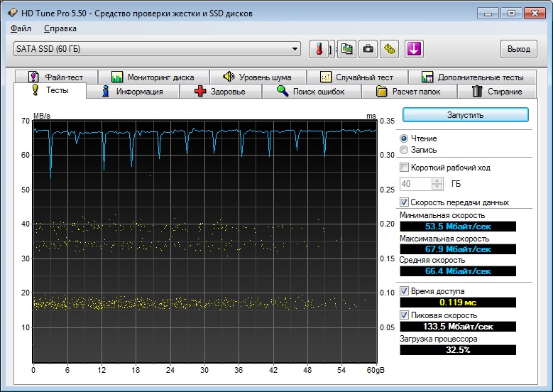This screenshot has width=553, height=392.
Task: Click the Запустить button
Action: coord(466,115)
